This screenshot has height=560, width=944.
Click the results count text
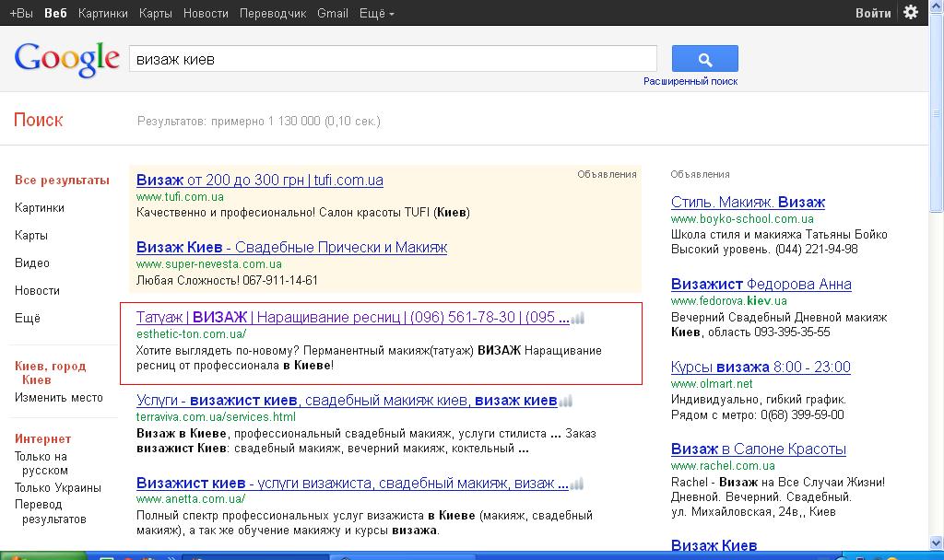259,121
